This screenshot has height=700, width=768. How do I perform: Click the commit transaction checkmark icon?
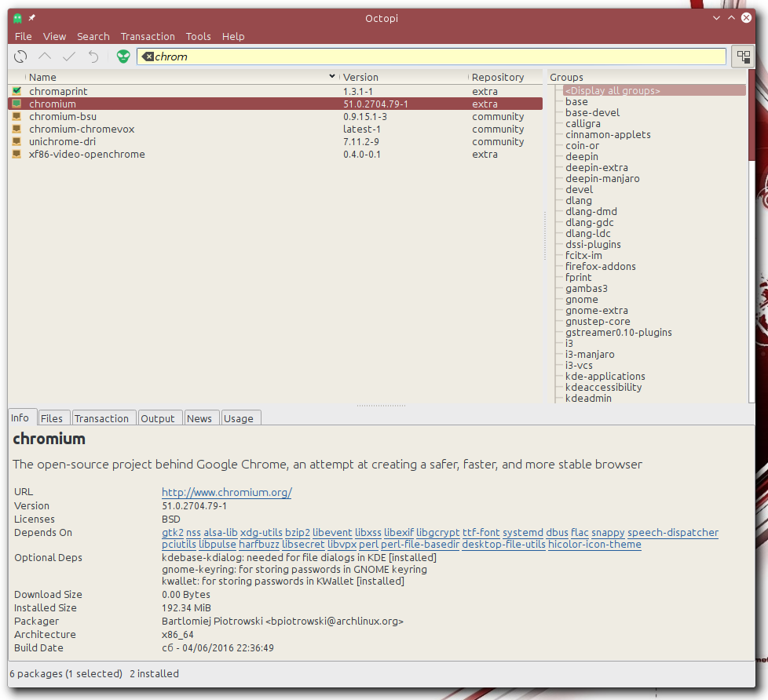[69, 57]
